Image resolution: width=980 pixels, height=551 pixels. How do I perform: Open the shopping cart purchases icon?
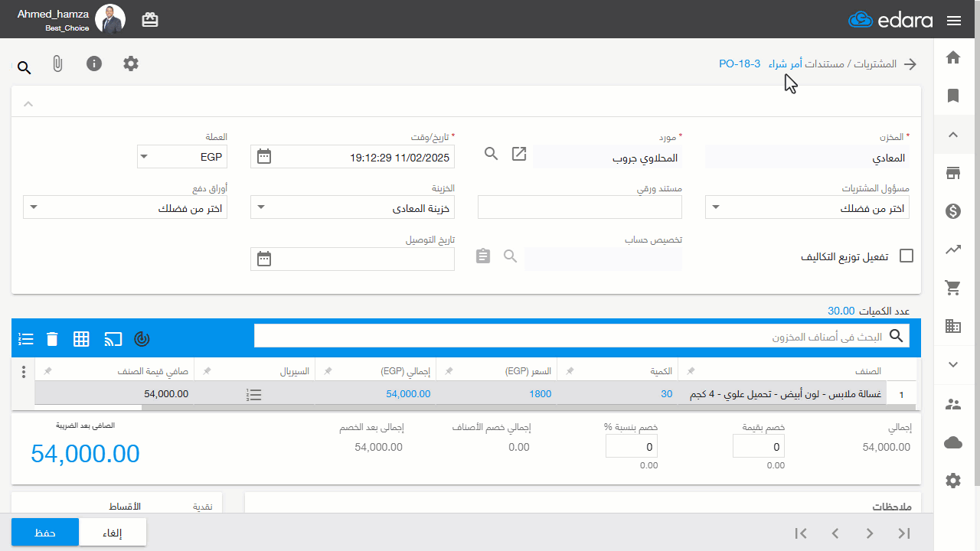pyautogui.click(x=953, y=288)
